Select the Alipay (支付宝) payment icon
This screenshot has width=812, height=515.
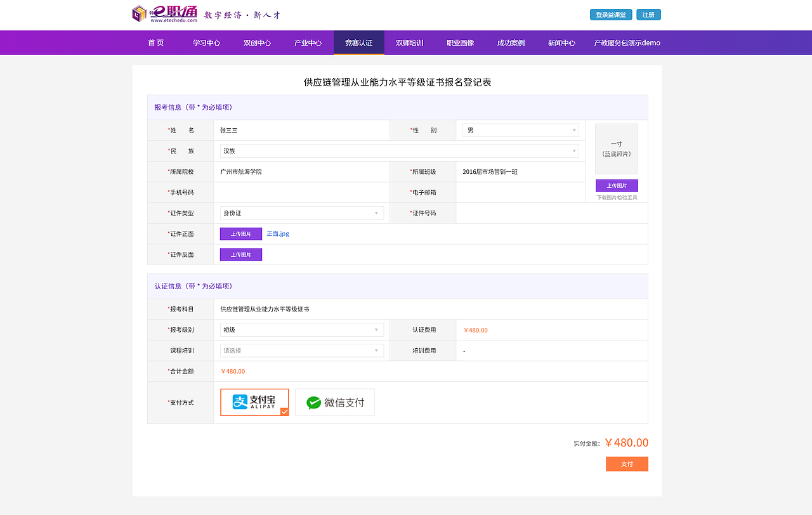254,401
